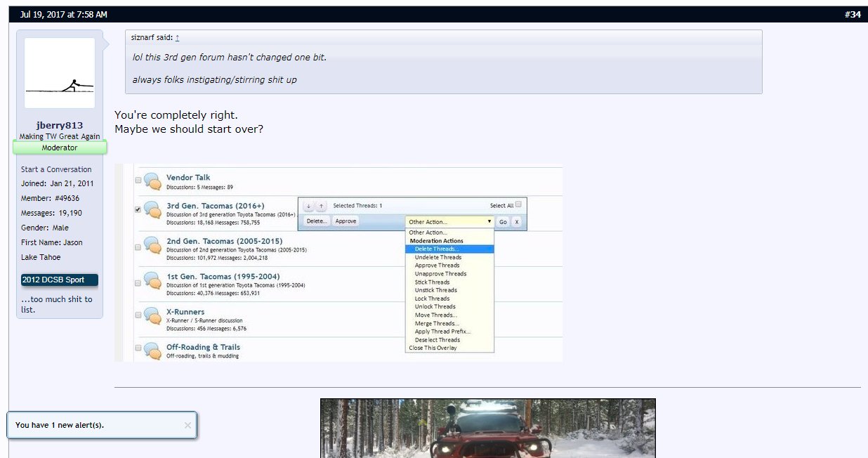The width and height of the screenshot is (868, 458).
Task: Click the down arrow in the moderation bar
Action: [x=309, y=206]
